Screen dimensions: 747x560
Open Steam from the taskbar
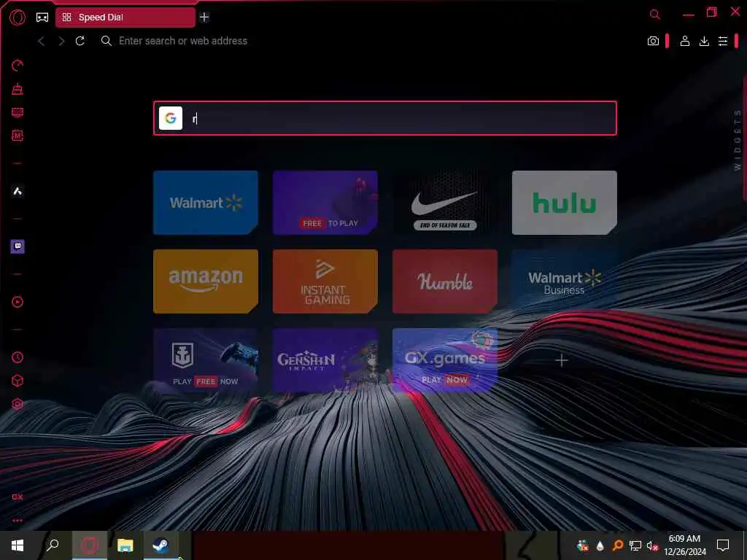point(161,545)
